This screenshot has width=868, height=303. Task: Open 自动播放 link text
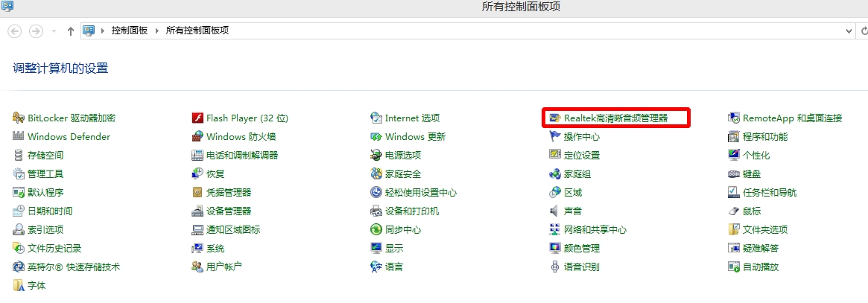[x=761, y=267]
